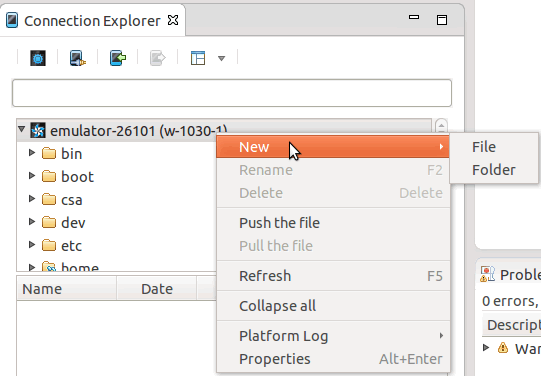Select Refresh from context menu
541x376 pixels.
point(333,276)
